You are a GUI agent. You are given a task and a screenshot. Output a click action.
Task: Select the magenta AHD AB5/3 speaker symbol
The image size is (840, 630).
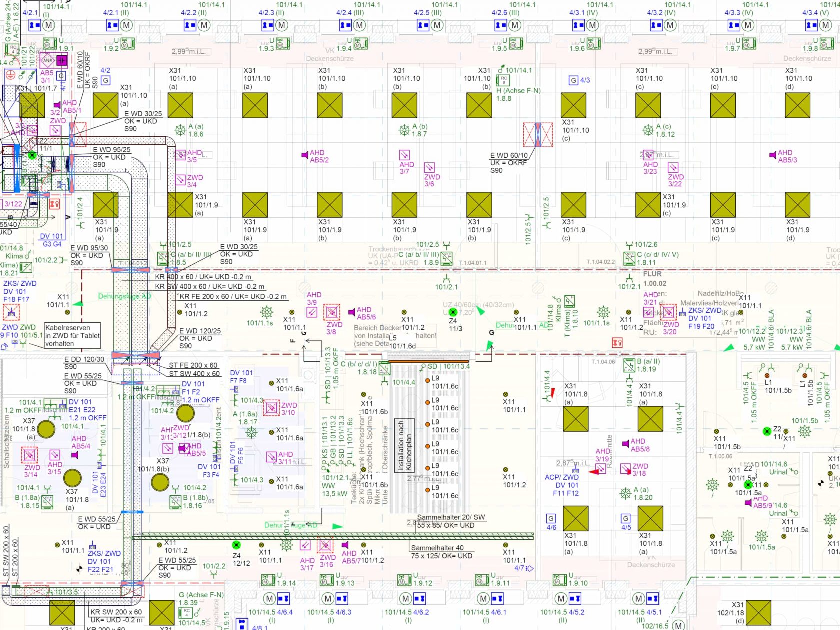pos(773,155)
